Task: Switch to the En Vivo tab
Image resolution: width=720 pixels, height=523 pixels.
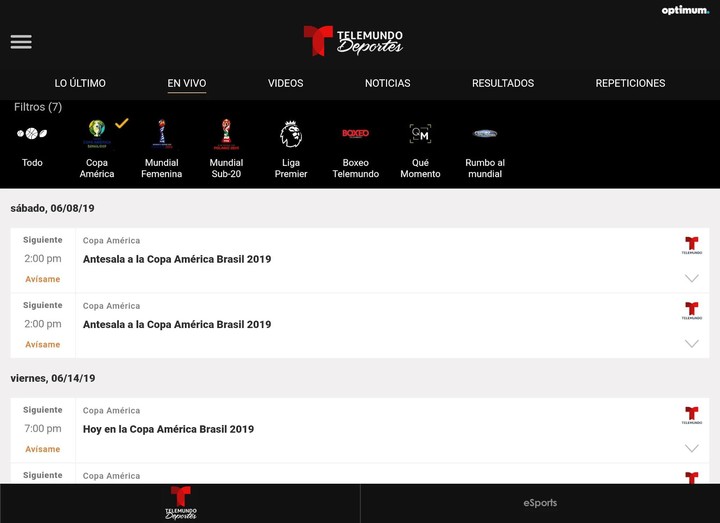Action: click(x=186, y=83)
